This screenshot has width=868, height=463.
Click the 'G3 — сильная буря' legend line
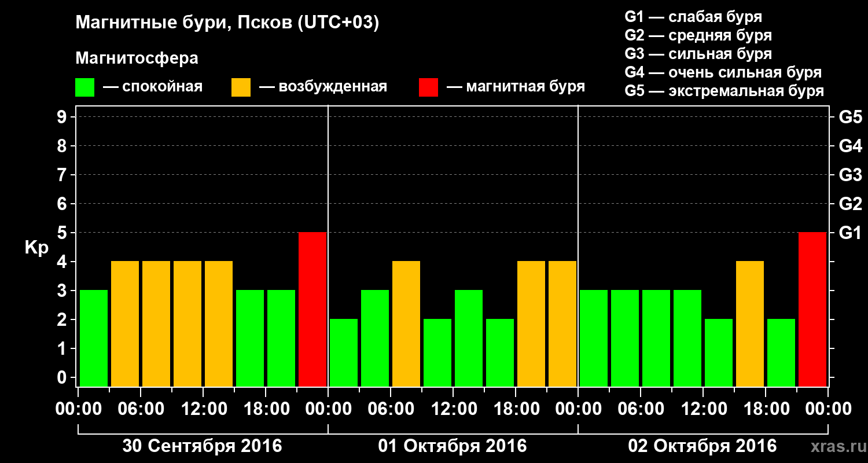698,54
